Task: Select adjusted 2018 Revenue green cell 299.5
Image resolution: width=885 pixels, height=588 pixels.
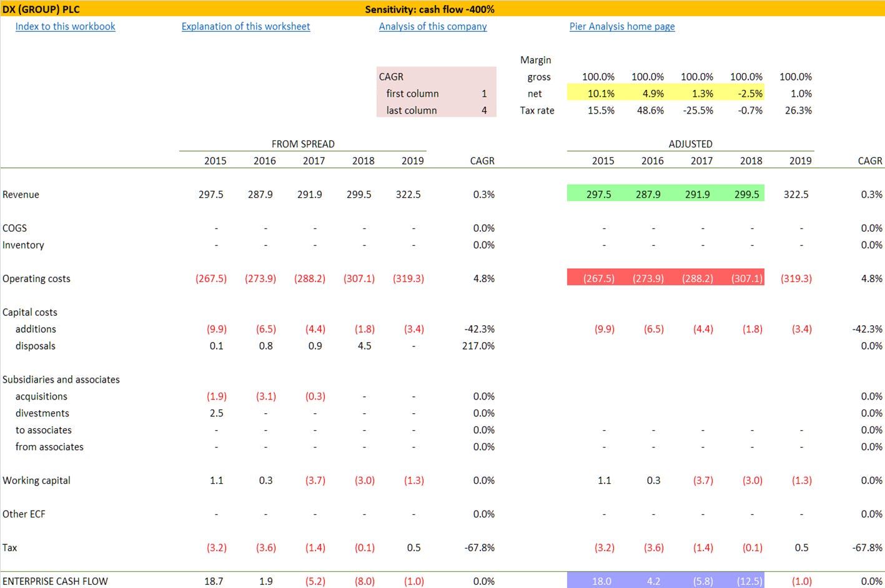Action: [x=746, y=195]
